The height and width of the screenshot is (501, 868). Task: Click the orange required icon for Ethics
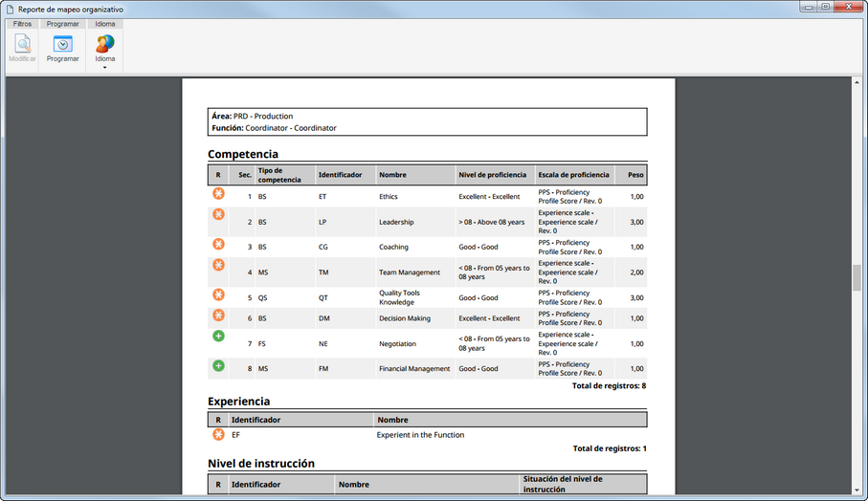click(x=218, y=193)
